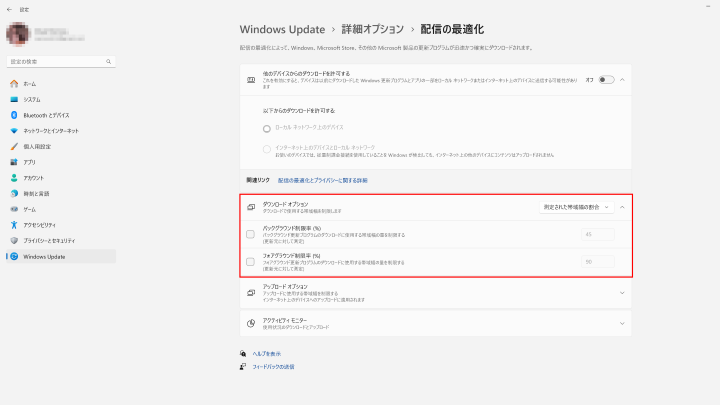Open 配信の最適化とプライバシーに関する詳細 link

click(x=322, y=180)
